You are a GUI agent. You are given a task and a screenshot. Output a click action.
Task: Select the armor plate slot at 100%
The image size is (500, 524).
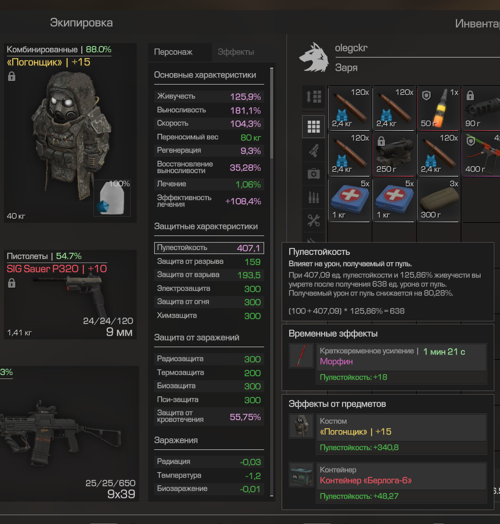[x=112, y=198]
